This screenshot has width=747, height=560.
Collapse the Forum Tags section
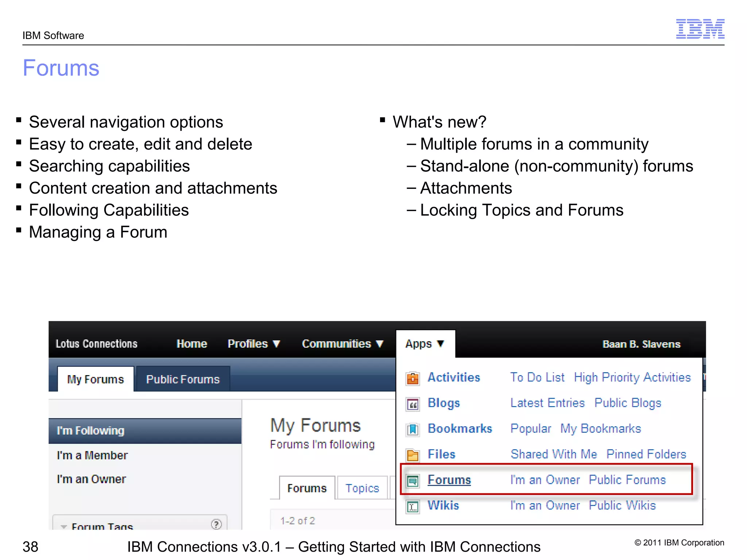coord(64,526)
